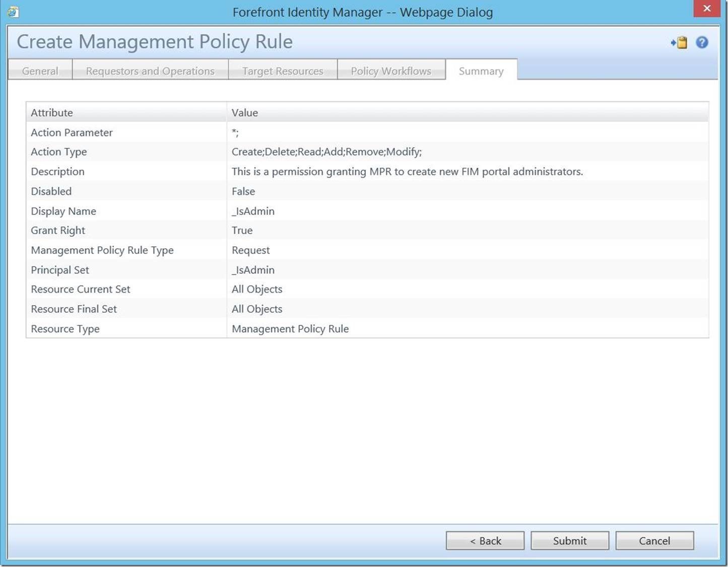Select the Action Type attribute label
Image resolution: width=728 pixels, height=567 pixels.
[59, 152]
